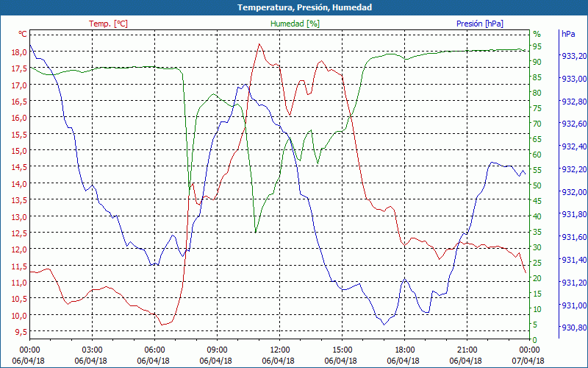Click the '70' humidity axis value
Screen dimensions: 588x368
tap(537, 124)
